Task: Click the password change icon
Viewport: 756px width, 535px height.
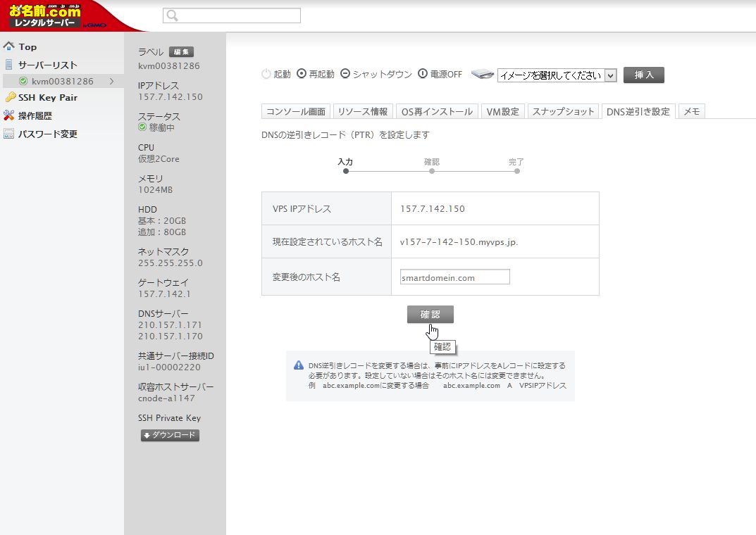Action: [x=8, y=134]
